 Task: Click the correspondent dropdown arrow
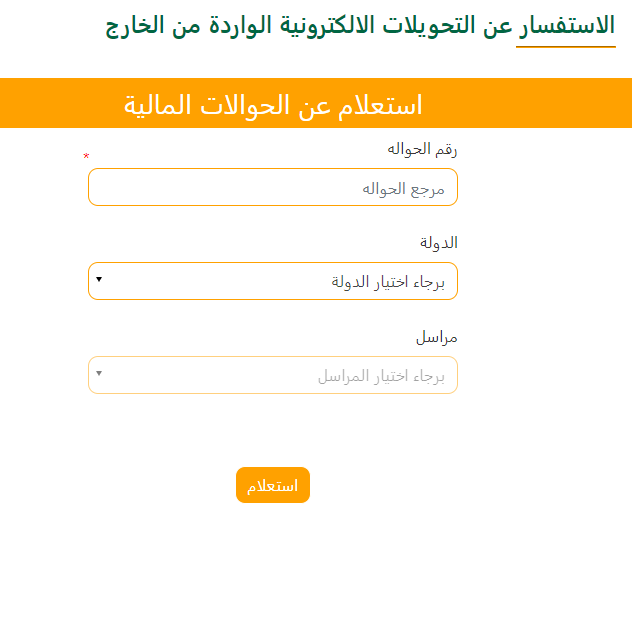coord(99,374)
